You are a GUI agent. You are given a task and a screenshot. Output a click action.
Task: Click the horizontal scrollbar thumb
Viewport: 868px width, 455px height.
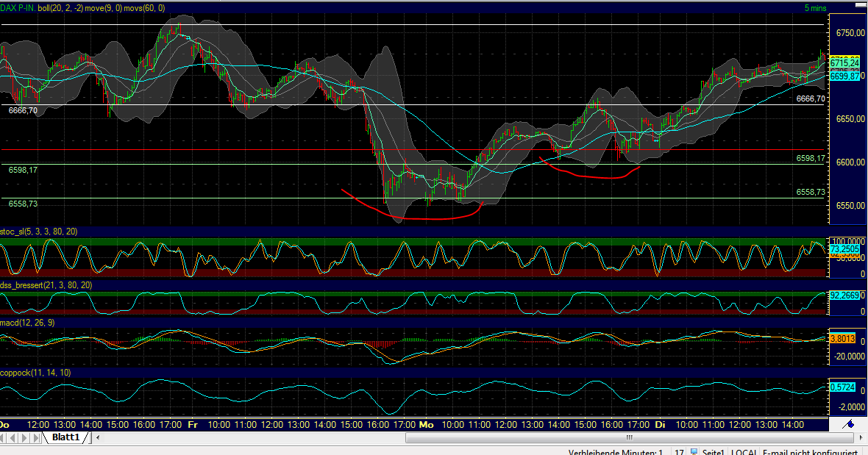[x=629, y=437]
